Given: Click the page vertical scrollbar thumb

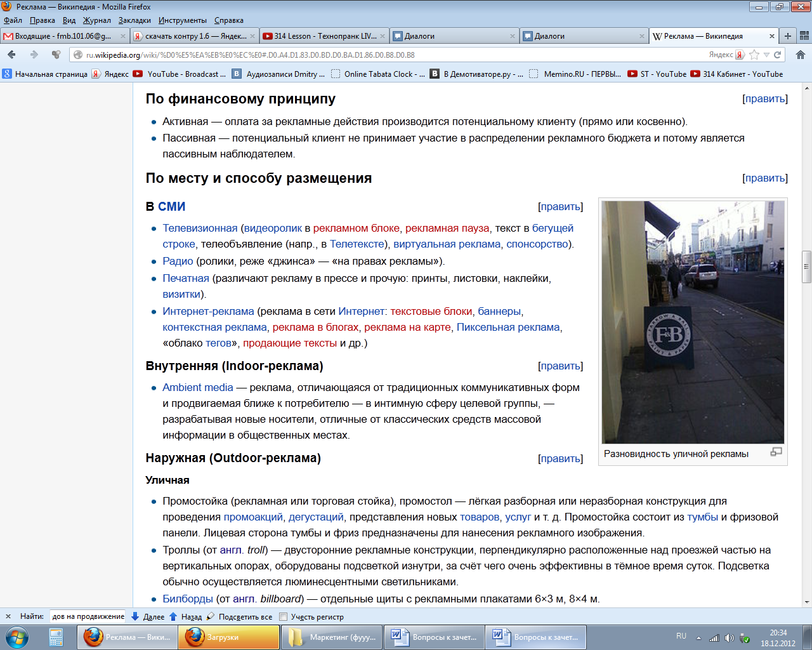Looking at the screenshot, I should coord(807,267).
